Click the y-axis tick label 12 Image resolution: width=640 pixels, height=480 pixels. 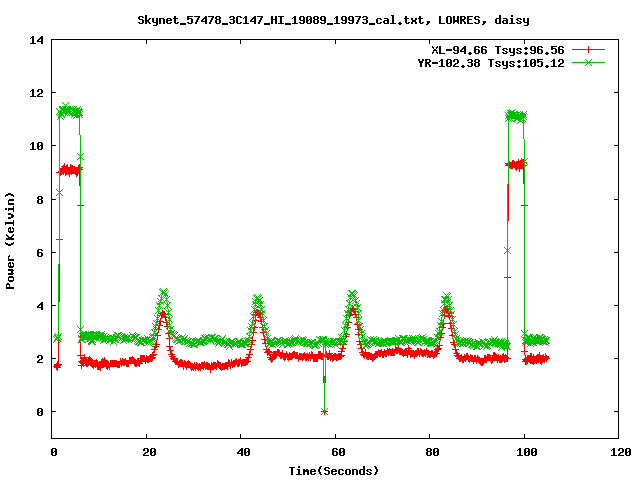tap(36, 93)
